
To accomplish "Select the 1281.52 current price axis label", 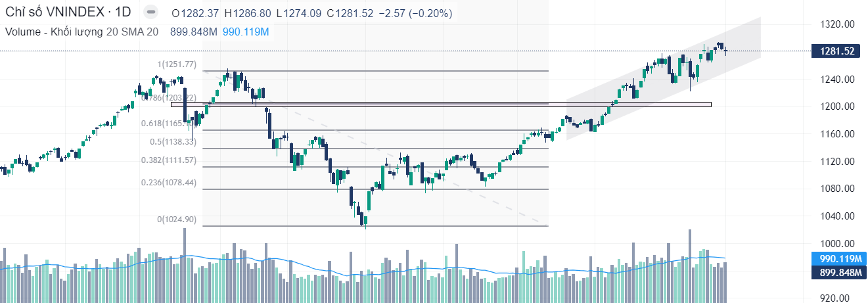I will tap(836, 51).
